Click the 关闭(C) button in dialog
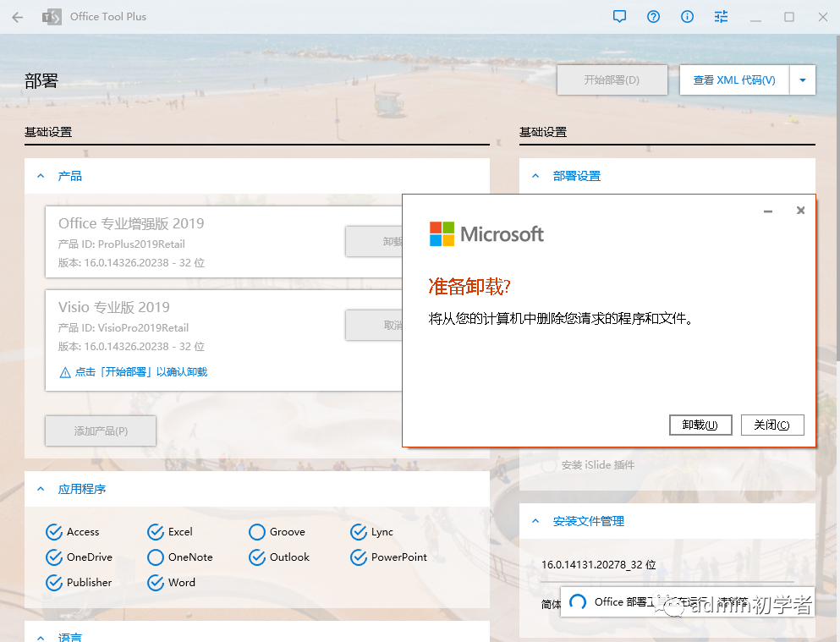 click(772, 425)
